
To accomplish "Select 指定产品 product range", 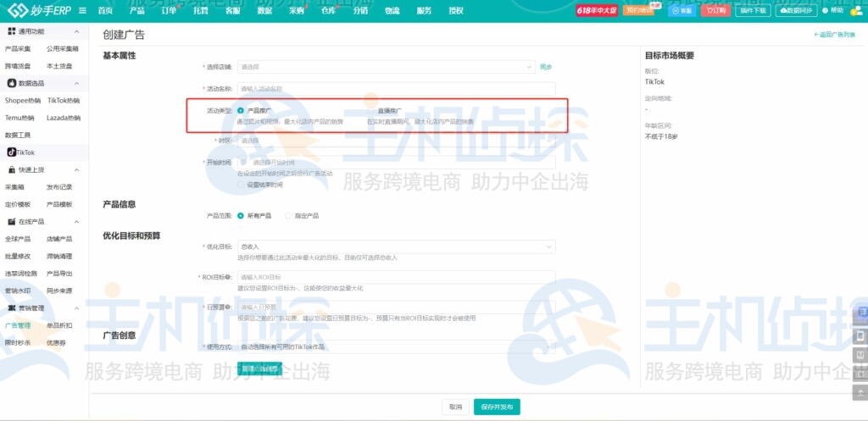I will tap(288, 216).
